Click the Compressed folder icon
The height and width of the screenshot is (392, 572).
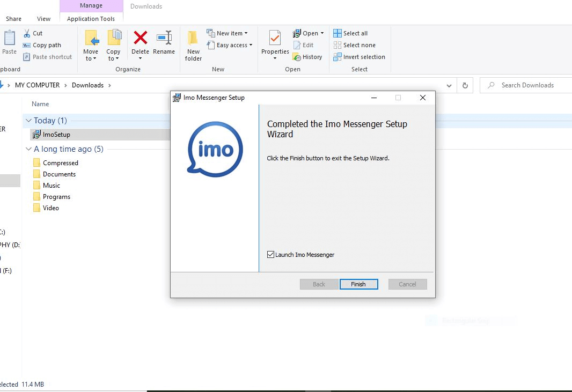(x=36, y=162)
